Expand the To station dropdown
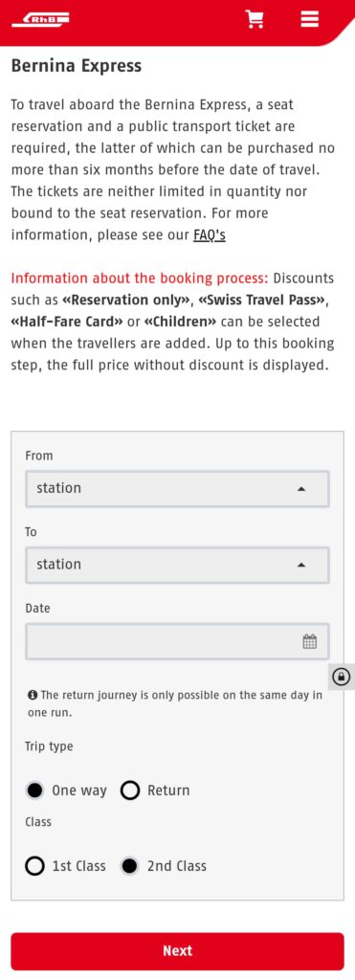This screenshot has width=355, height=980. pos(177,565)
